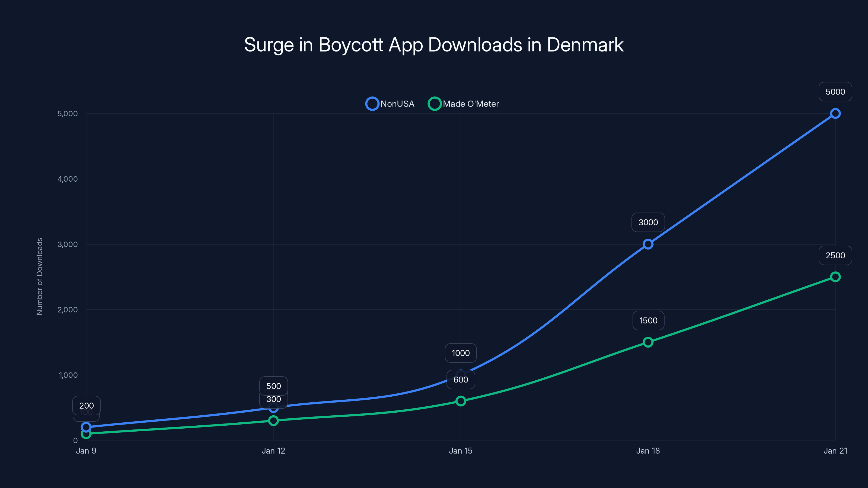868x488 pixels.
Task: Select the Made O'Meter data point on Jan 9
Action: (x=87, y=435)
